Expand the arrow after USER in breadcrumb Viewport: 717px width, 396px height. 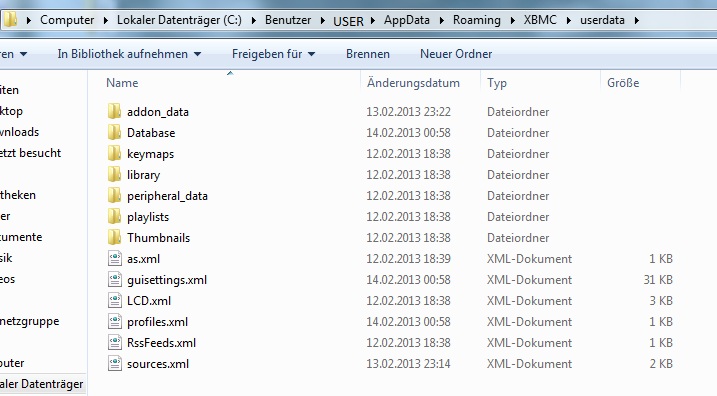coord(373,21)
